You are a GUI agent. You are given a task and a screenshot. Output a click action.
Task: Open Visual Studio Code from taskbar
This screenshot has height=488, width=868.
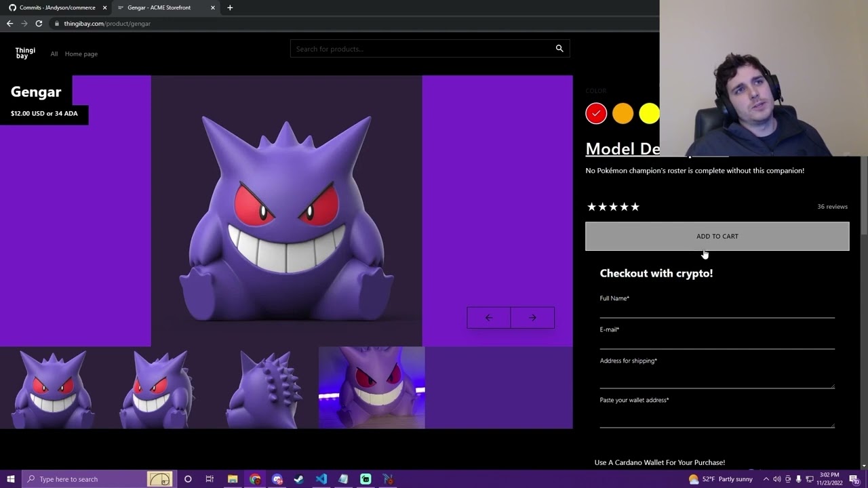pyautogui.click(x=321, y=479)
